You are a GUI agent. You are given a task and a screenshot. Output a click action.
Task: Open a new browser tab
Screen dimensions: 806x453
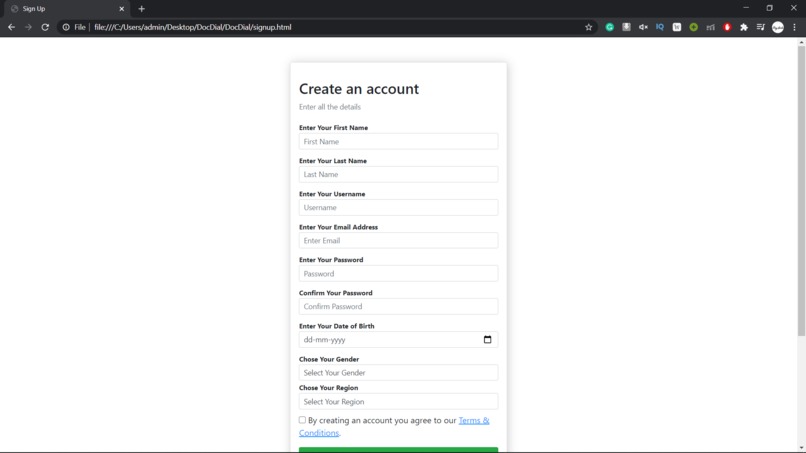[x=141, y=9]
